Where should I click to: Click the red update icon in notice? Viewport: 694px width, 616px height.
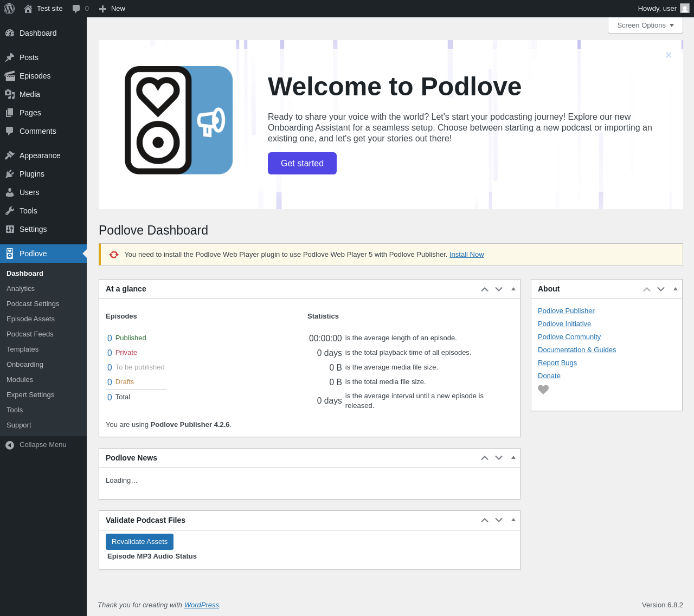(114, 255)
